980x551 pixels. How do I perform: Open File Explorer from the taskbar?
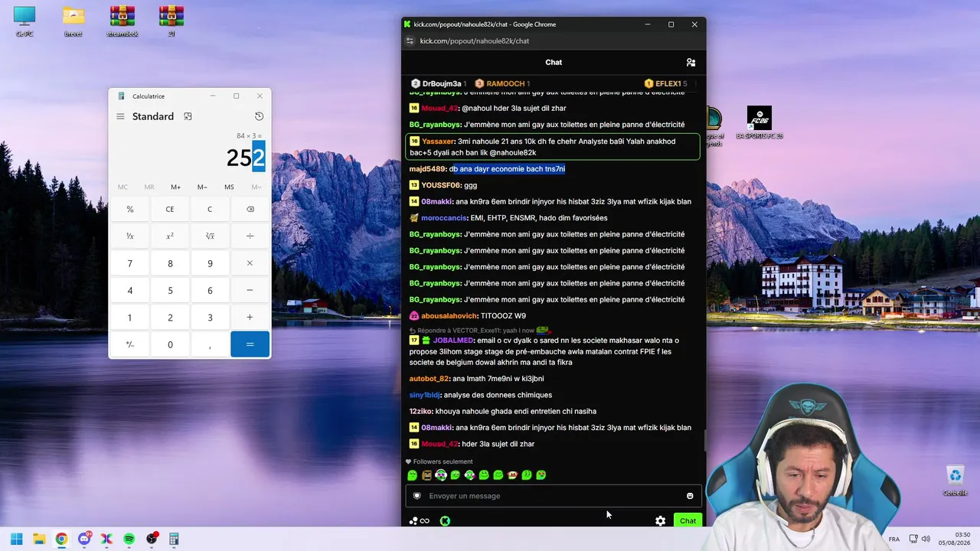click(x=39, y=539)
